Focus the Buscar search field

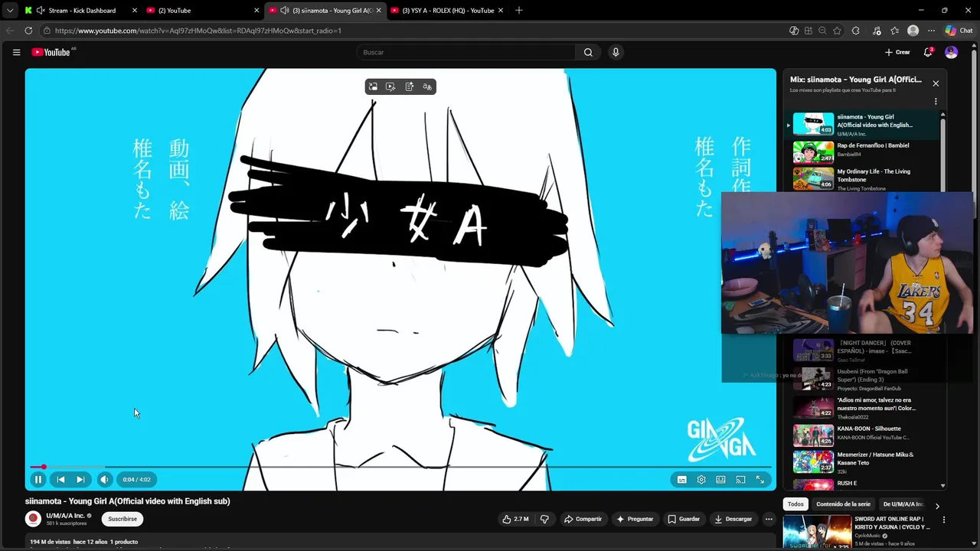465,52
